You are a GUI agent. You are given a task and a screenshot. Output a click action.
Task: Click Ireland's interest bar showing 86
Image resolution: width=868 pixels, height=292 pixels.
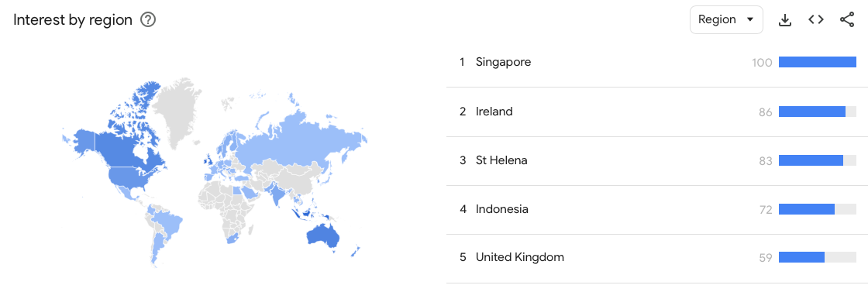click(x=812, y=112)
